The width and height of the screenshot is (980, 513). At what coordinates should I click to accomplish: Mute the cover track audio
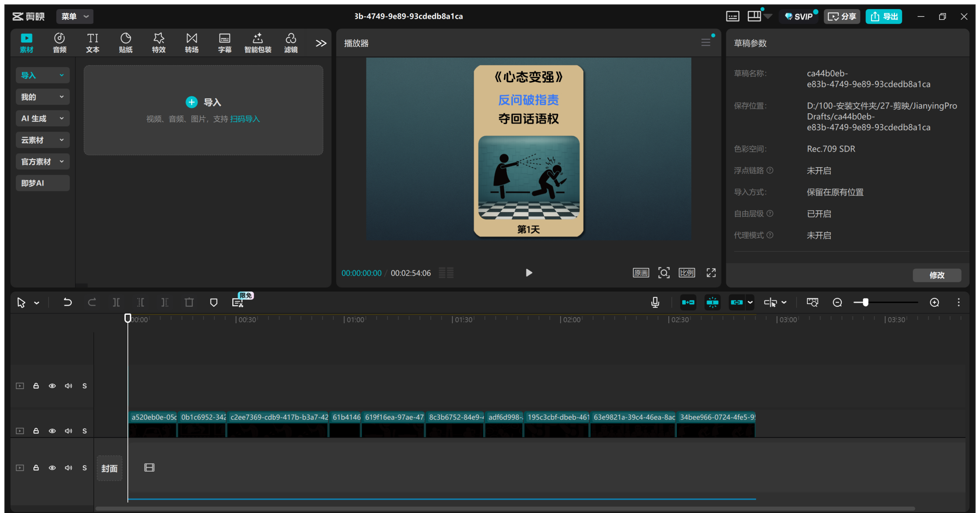(69, 468)
